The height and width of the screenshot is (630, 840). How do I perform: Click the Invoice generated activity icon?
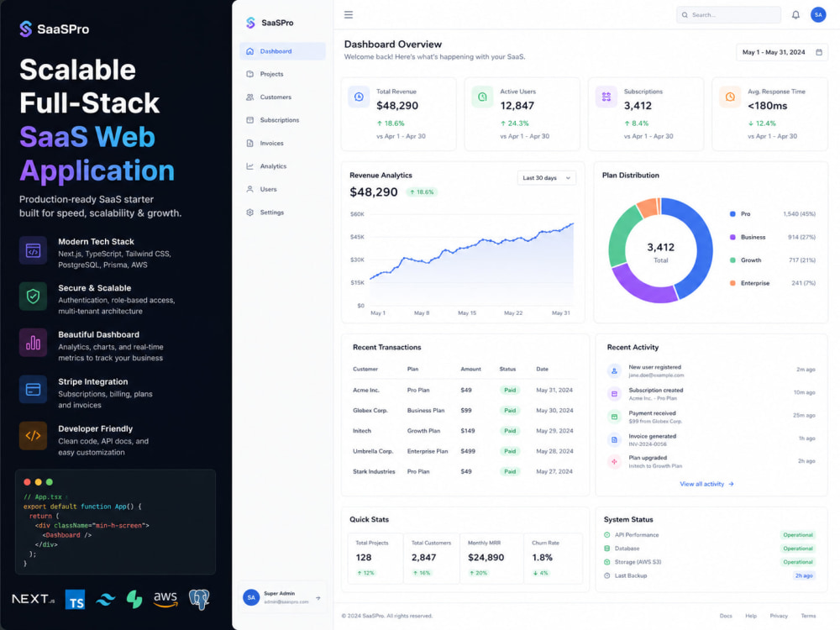click(614, 440)
